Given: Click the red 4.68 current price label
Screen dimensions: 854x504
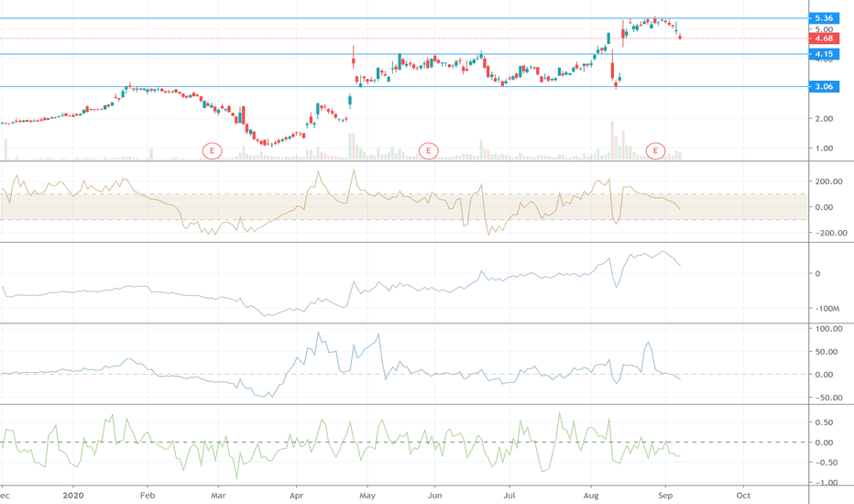Looking at the screenshot, I should [824, 38].
